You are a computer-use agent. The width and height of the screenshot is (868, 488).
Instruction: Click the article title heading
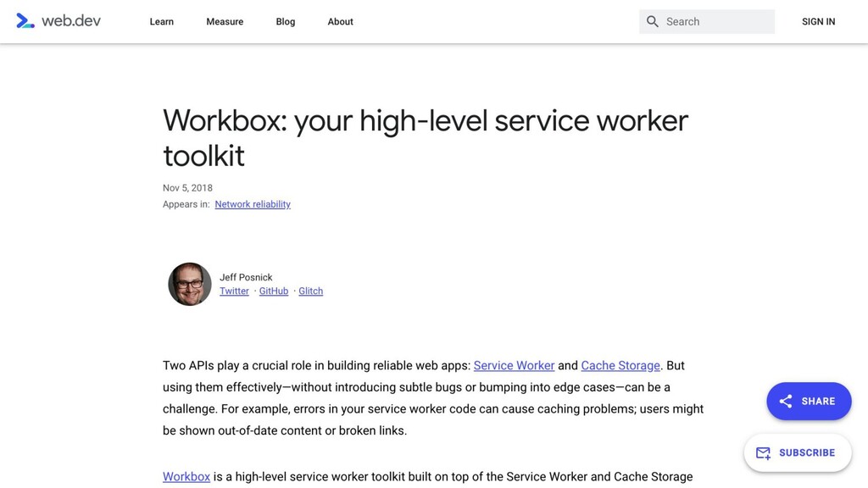(x=426, y=137)
